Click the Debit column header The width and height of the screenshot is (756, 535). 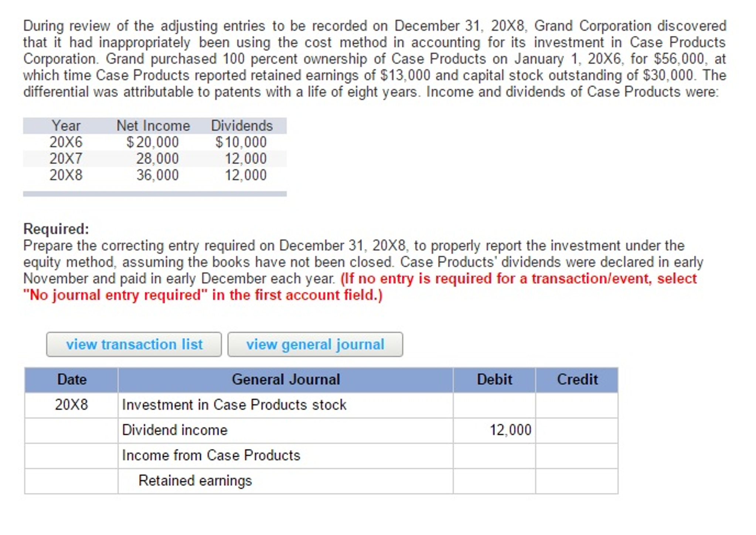pyautogui.click(x=494, y=379)
